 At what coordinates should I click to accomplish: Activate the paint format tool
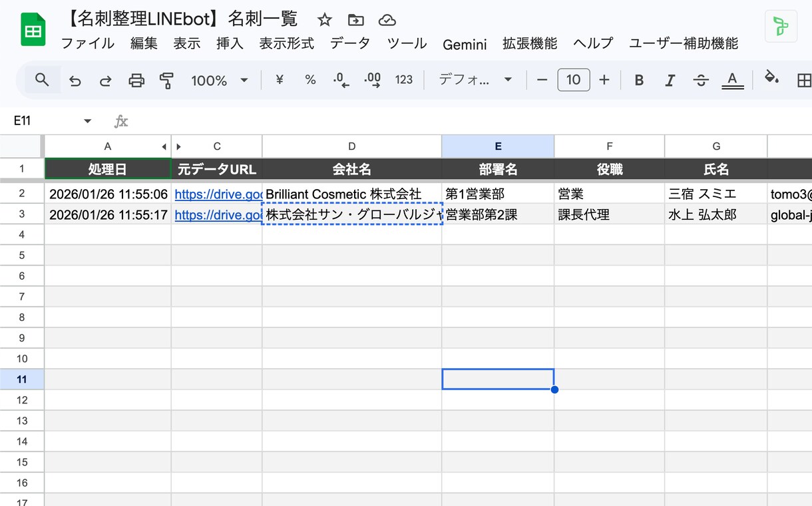[166, 81]
